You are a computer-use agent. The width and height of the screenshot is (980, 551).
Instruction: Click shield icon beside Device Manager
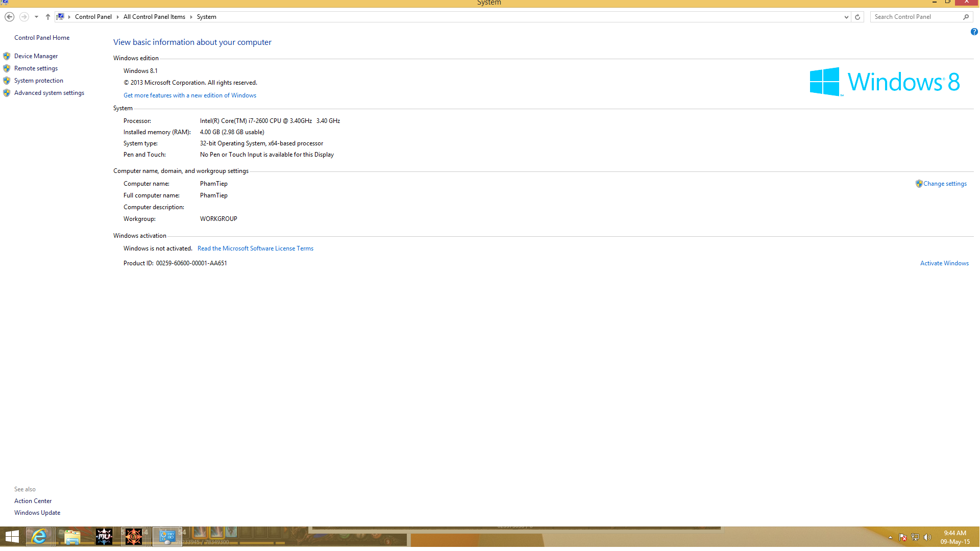point(7,56)
